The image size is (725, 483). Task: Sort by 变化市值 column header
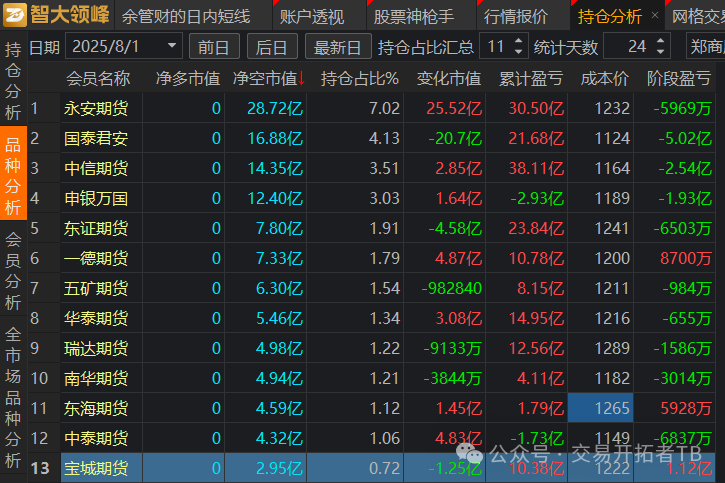(449, 79)
